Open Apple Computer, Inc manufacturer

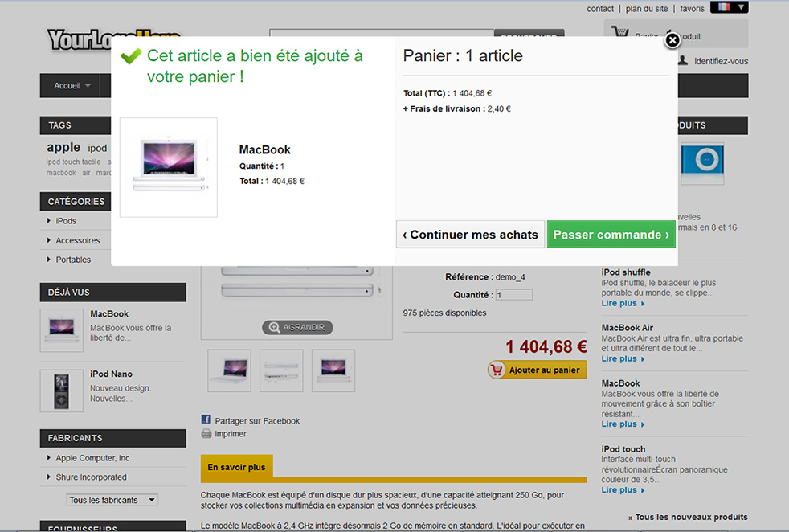click(x=92, y=458)
